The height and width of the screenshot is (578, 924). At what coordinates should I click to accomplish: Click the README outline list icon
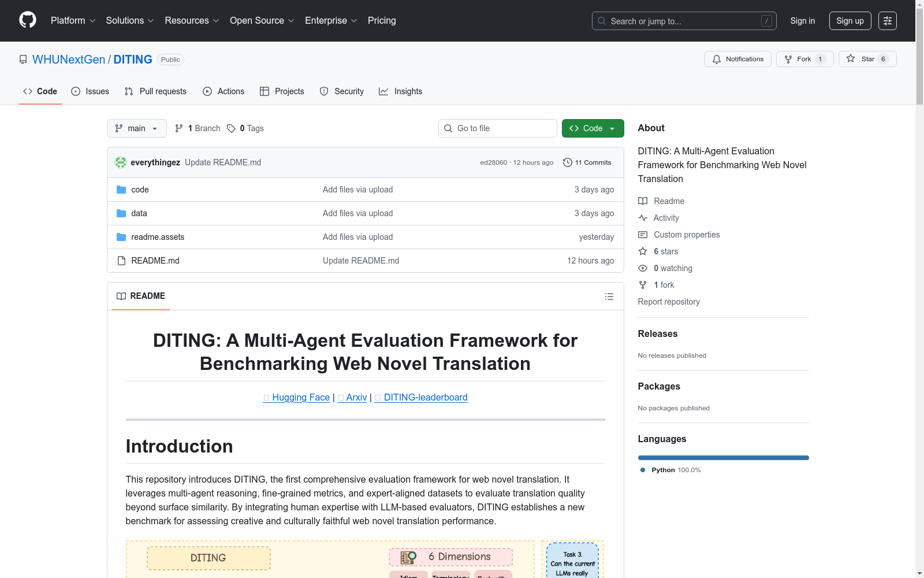pyautogui.click(x=609, y=297)
